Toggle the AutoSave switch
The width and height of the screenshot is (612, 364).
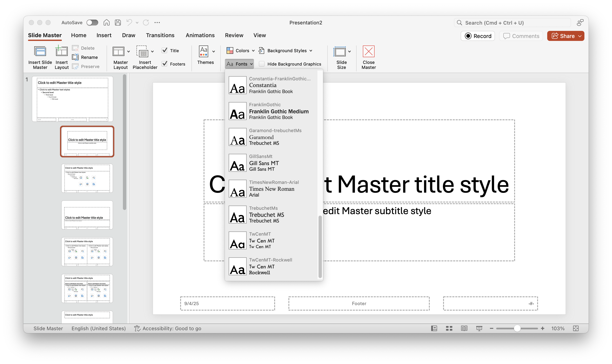(92, 23)
